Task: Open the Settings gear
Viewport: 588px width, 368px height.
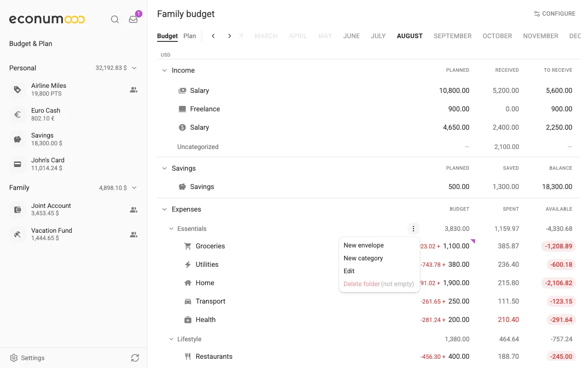Action: [14, 358]
